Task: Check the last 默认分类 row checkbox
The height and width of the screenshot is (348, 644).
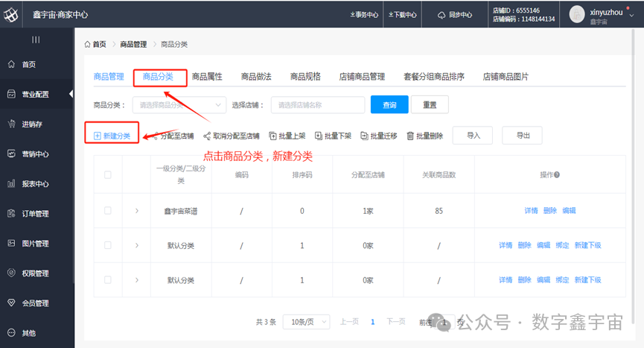Action: [108, 279]
